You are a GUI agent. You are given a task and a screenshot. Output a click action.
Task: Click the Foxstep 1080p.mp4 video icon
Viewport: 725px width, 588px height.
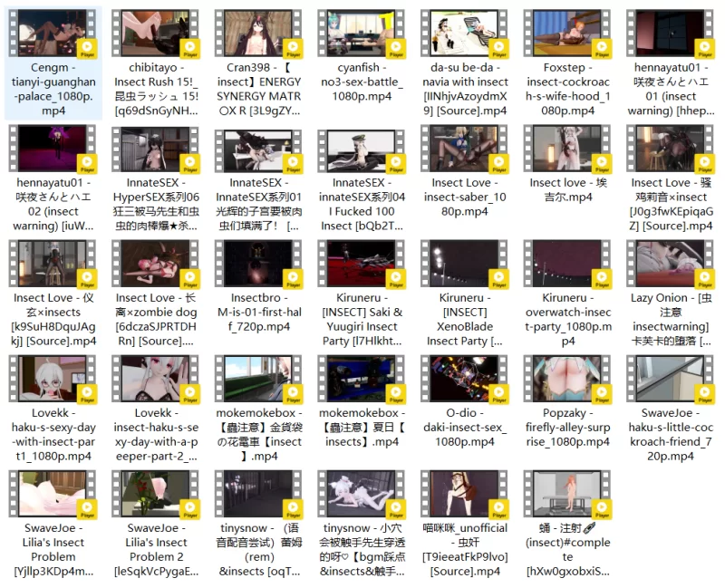point(567,33)
